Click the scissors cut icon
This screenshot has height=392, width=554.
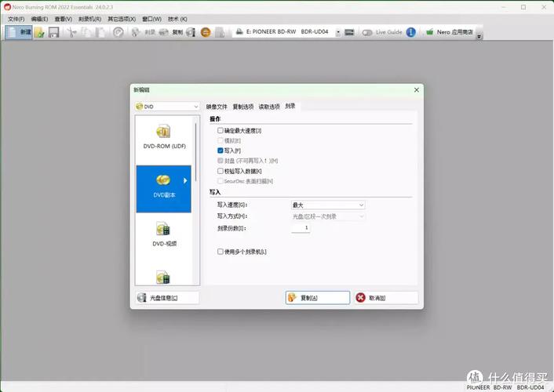pos(71,32)
